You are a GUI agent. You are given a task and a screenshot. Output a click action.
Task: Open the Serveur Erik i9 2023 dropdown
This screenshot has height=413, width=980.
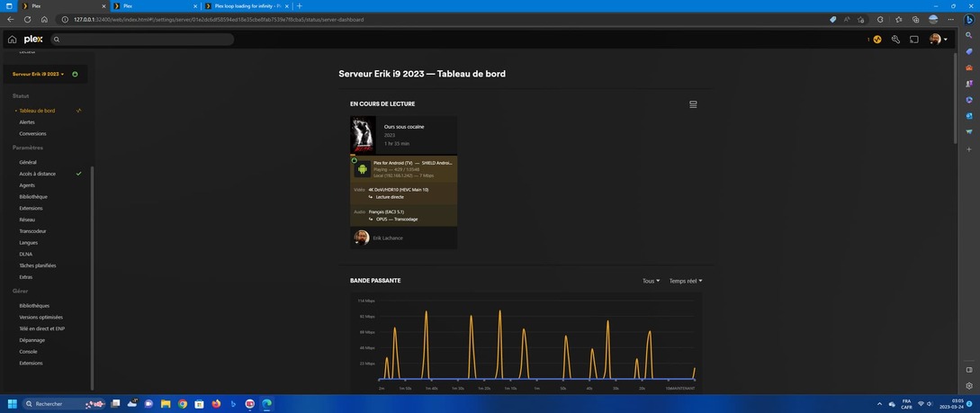pos(38,74)
